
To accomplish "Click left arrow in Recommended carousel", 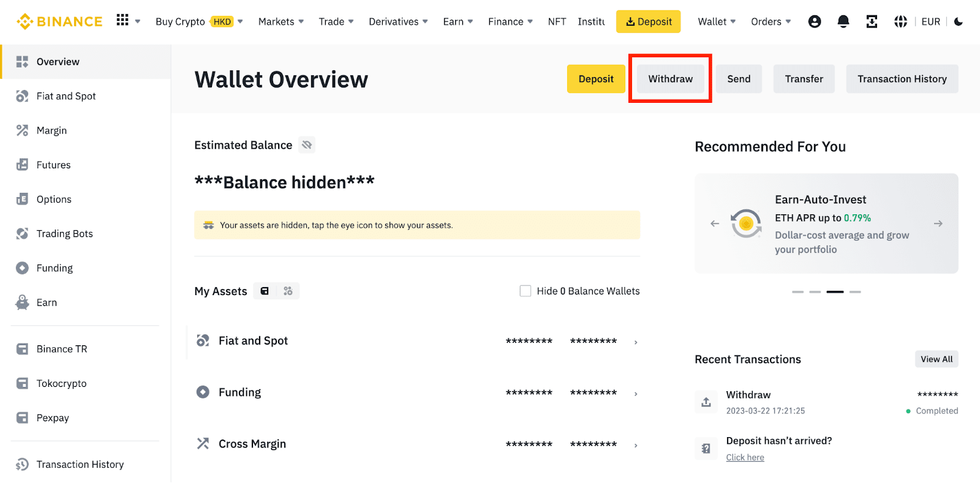I will tap(714, 223).
